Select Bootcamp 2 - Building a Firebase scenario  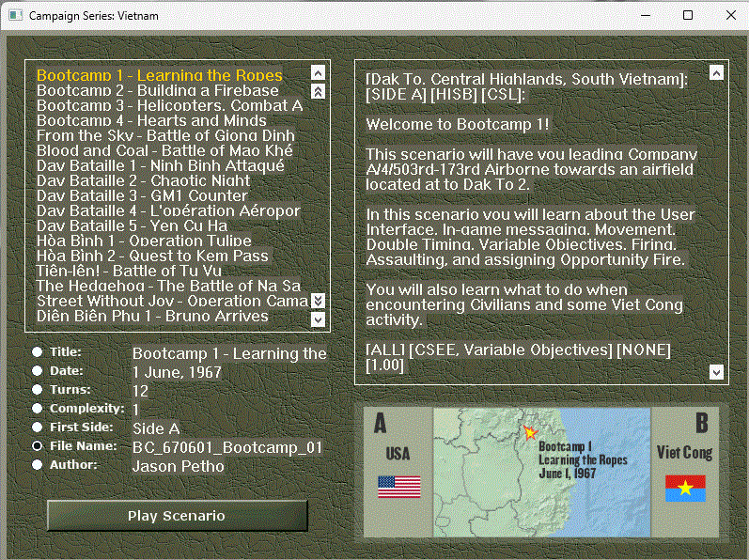point(158,90)
